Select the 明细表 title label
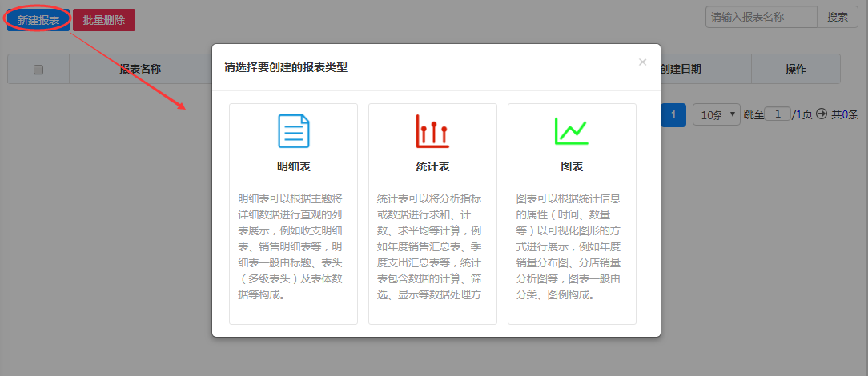Screen dimensions: 868x376 click(293, 167)
